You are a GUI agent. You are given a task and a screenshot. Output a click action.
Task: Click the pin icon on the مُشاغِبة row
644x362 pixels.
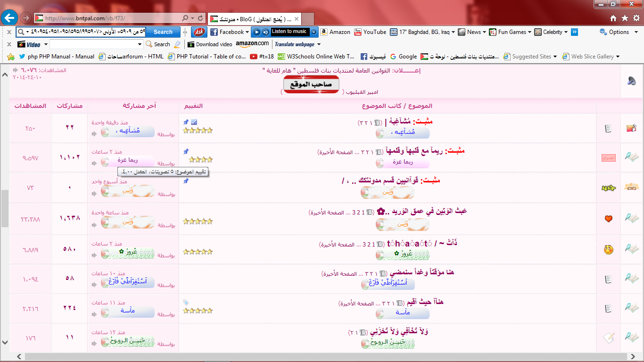186,122
